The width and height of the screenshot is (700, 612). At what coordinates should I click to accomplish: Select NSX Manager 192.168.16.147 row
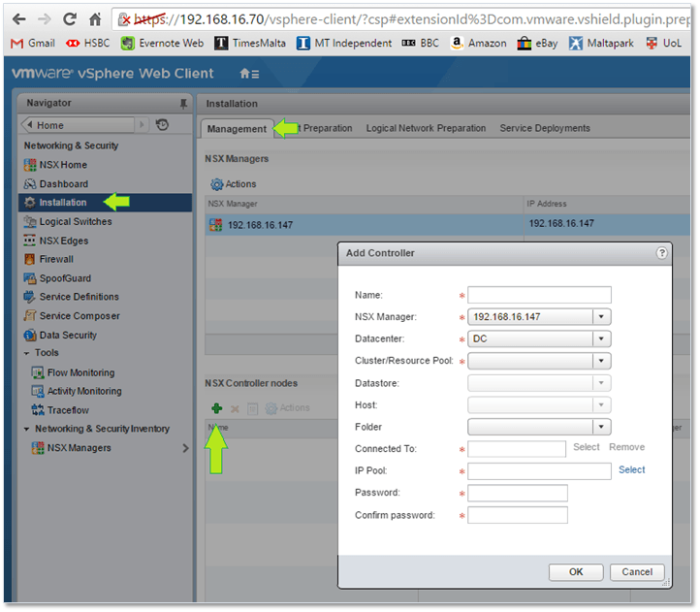[x=448, y=224]
